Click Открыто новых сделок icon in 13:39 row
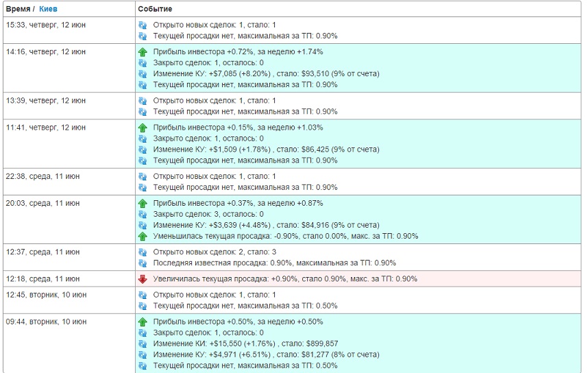Viewport: 588px width, 373px height. [143, 101]
